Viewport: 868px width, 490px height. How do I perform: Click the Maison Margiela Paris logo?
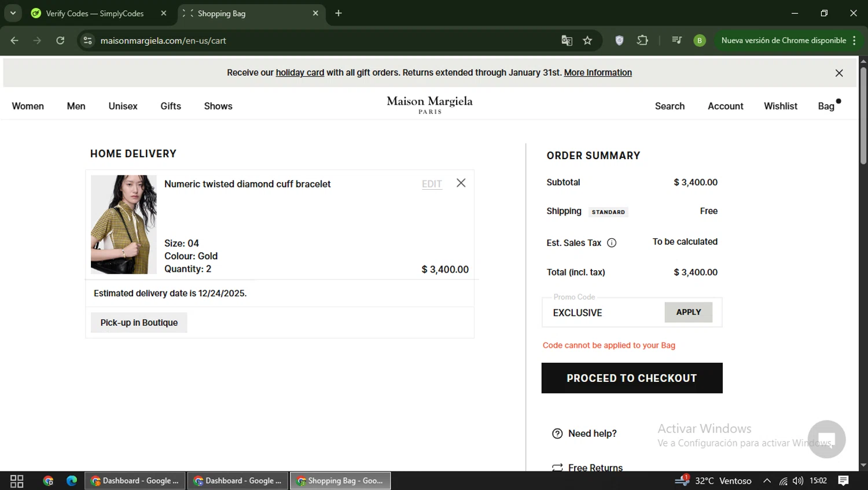coord(429,105)
